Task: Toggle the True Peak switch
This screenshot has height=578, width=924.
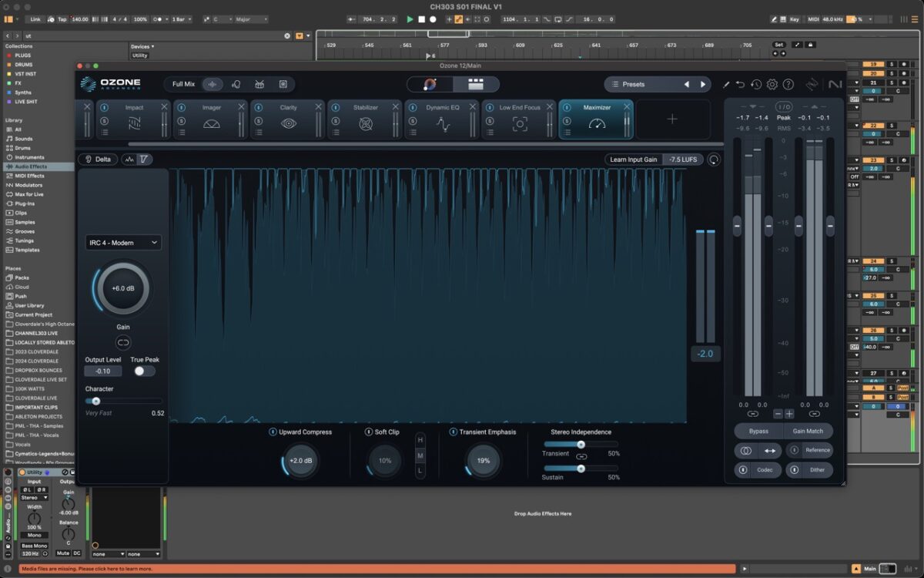Action: [x=144, y=371]
